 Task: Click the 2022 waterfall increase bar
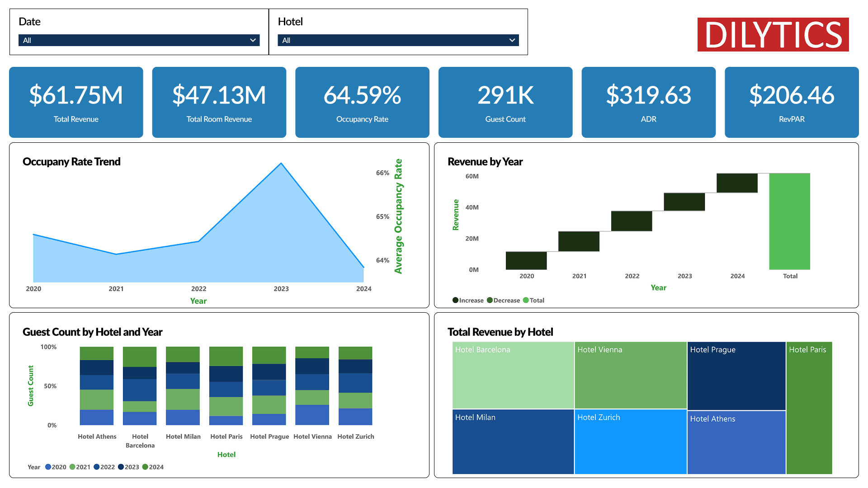[x=631, y=221]
